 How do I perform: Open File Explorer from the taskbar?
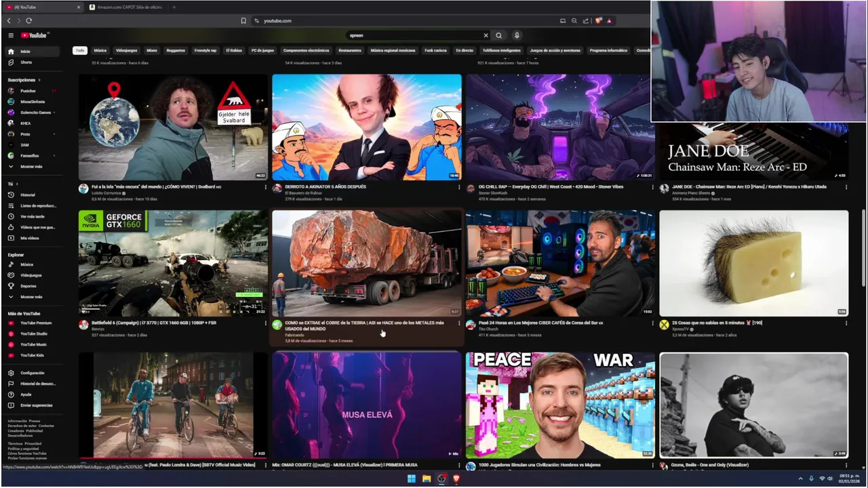pos(427,479)
